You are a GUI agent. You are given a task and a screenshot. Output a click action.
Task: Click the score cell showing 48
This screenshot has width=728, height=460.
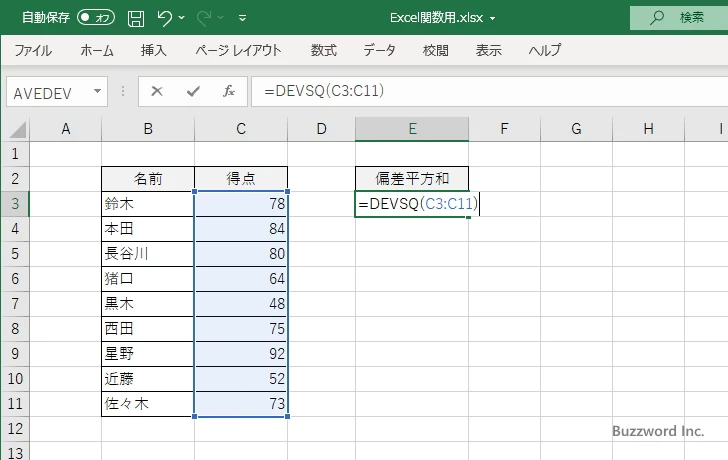coord(241,304)
